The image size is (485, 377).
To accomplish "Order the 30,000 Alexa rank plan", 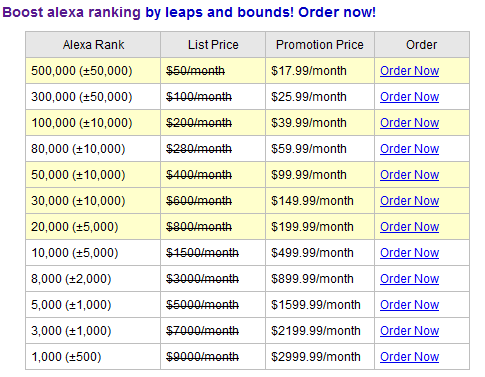I will [409, 201].
